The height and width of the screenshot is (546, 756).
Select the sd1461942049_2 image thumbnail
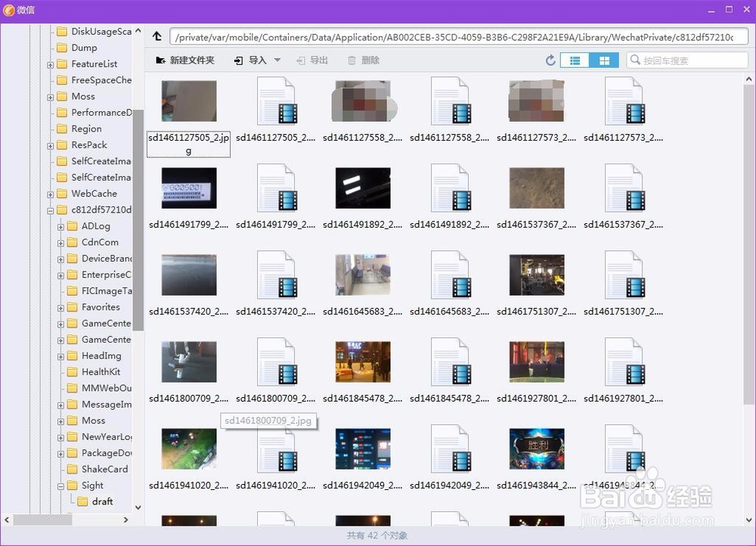(x=363, y=448)
